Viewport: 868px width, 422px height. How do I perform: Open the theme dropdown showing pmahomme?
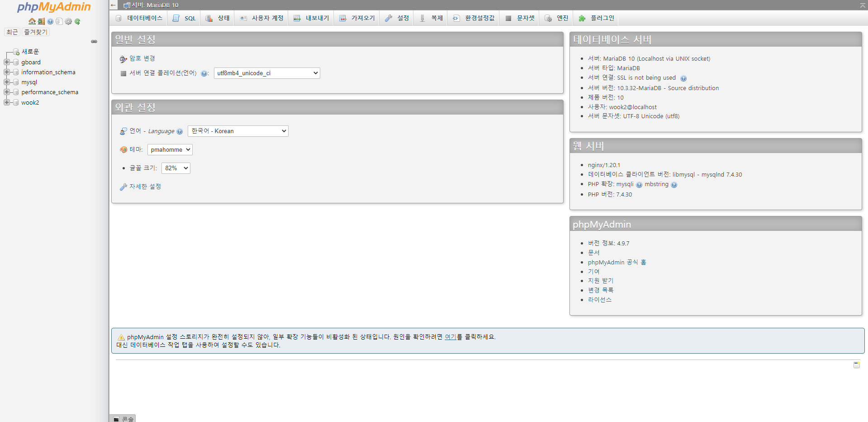(x=170, y=149)
